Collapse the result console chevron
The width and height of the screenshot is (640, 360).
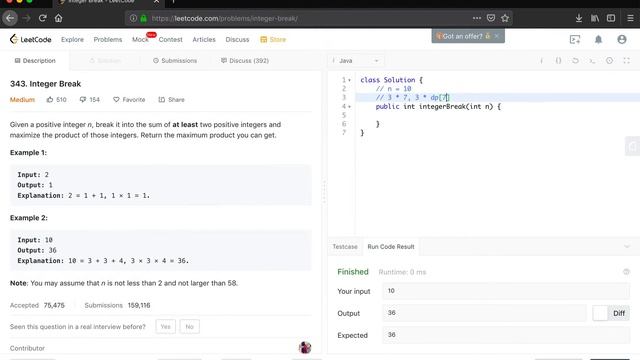click(627, 247)
